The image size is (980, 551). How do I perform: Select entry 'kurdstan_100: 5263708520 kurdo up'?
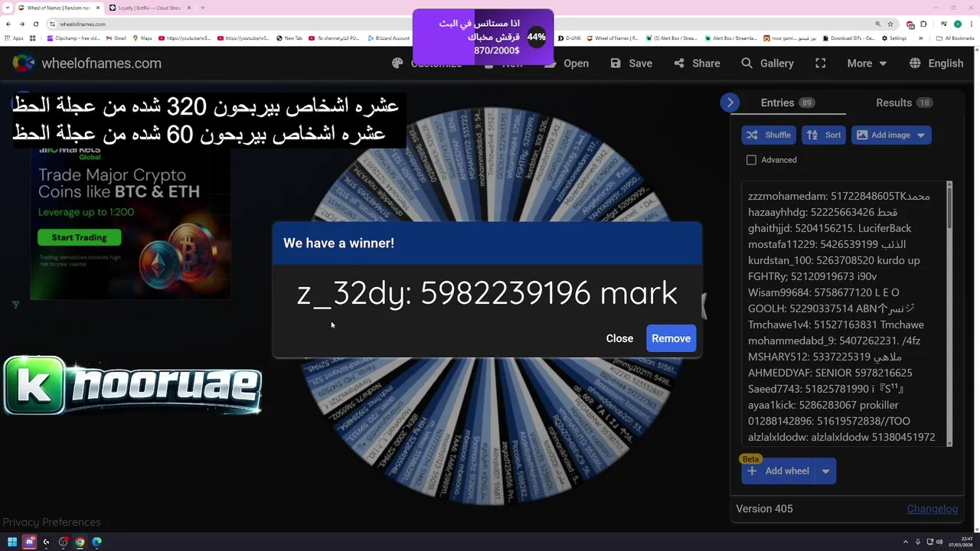point(834,260)
